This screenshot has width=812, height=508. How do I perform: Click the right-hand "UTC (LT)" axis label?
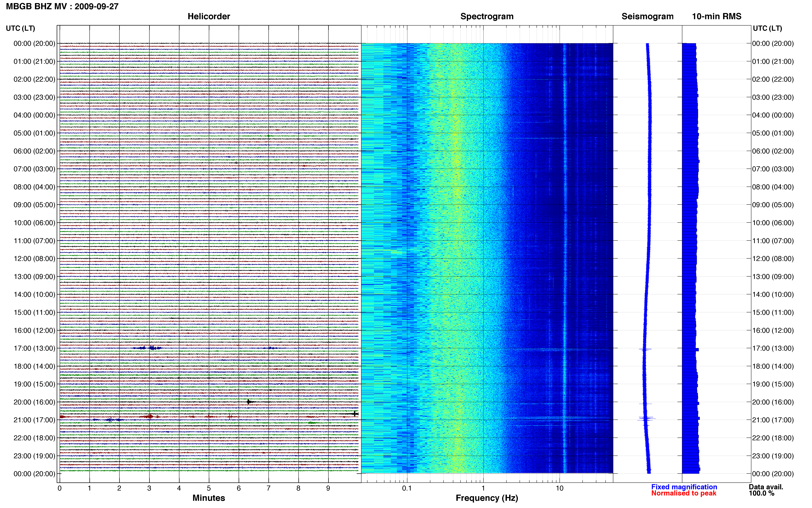click(767, 28)
